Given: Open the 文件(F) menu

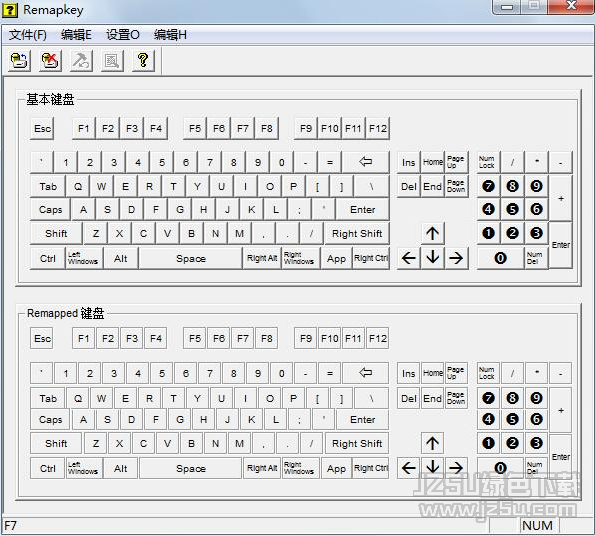Looking at the screenshot, I should click(x=28, y=35).
